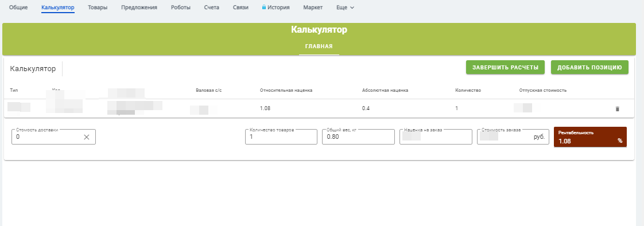Expand the Еще menu chevron
The height and width of the screenshot is (226, 644).
click(x=352, y=7)
